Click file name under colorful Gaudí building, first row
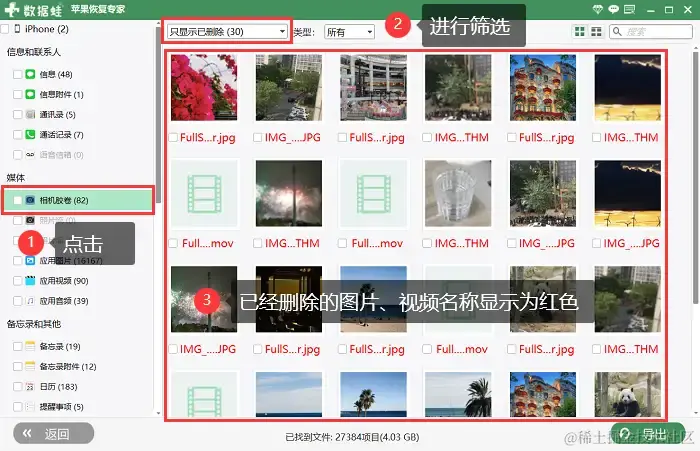Image resolution: width=700 pixels, height=451 pixels. pyautogui.click(x=546, y=138)
